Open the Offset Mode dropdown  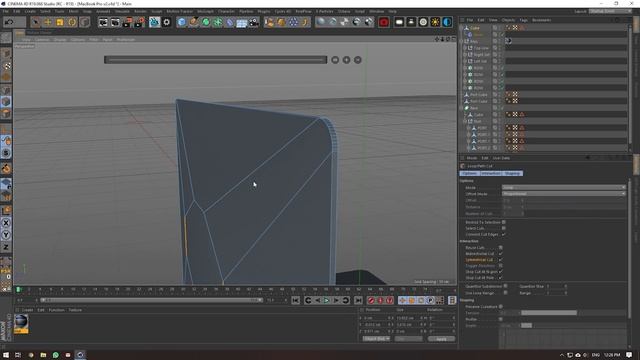tap(564, 193)
